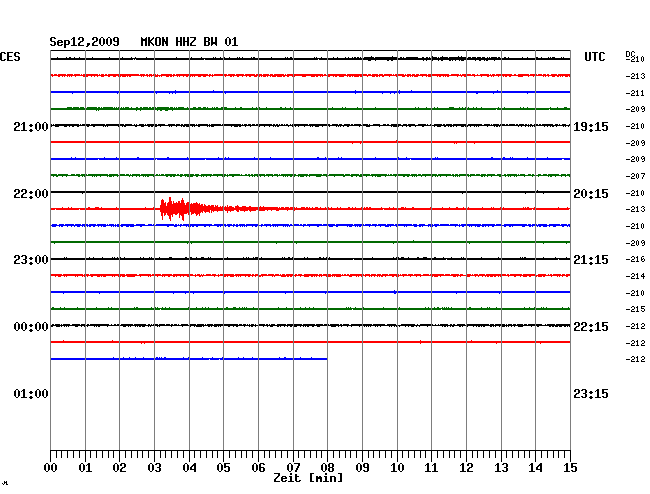Click the date label Sep12,2009
The image size is (650, 494).
tap(84, 42)
